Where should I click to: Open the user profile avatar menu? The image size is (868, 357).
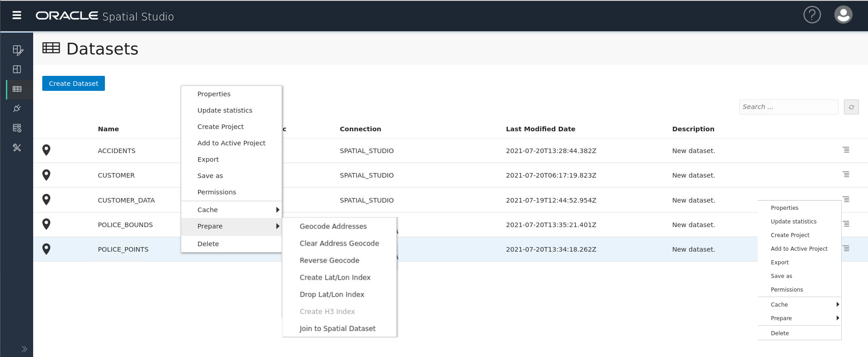[x=843, y=15]
